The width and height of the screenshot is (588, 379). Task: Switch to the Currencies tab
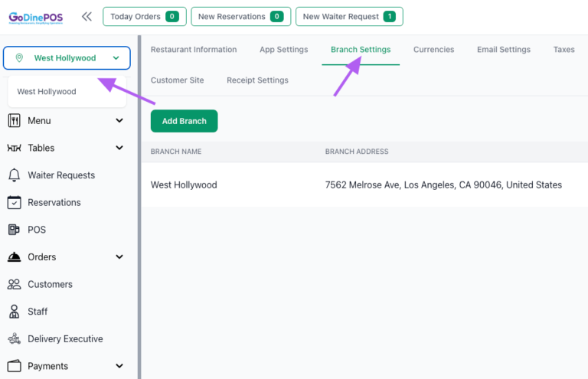point(433,50)
